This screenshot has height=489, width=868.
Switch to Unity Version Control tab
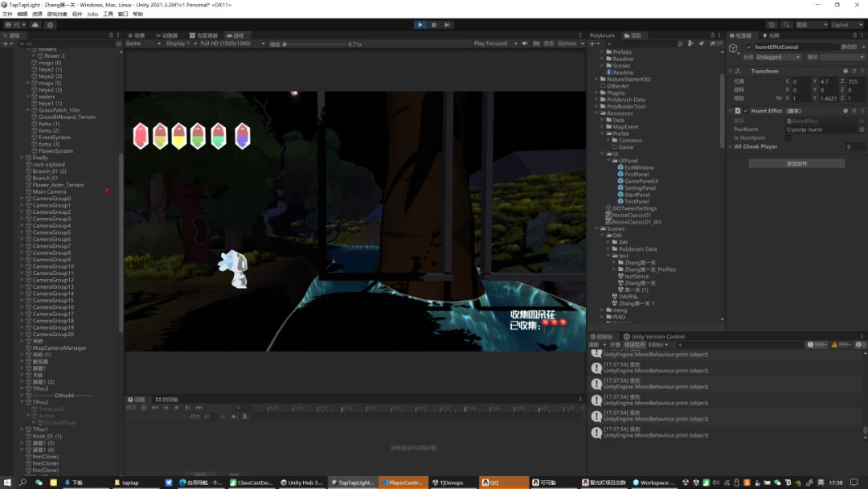(657, 336)
